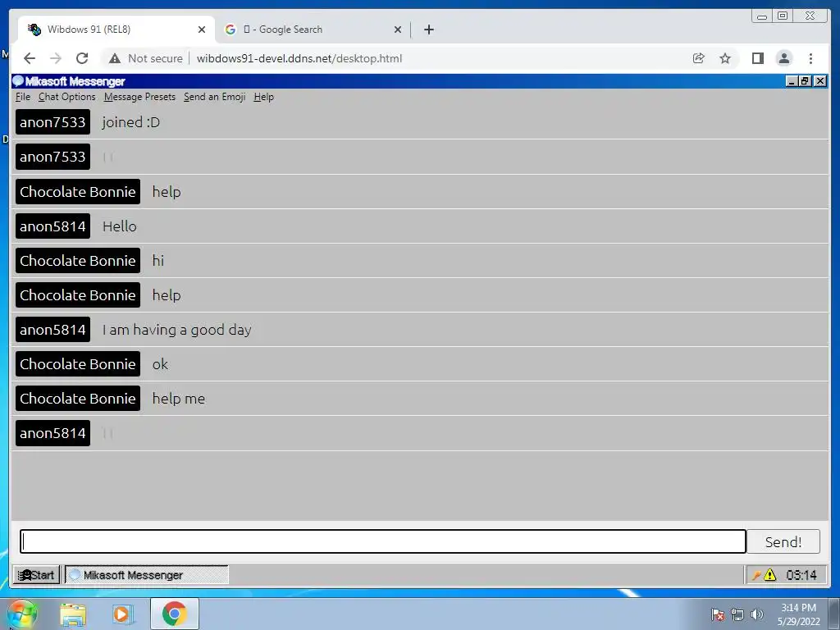840x630 pixels.
Task: Click anon5814 tag beside 'Hello'
Action: click(x=52, y=226)
